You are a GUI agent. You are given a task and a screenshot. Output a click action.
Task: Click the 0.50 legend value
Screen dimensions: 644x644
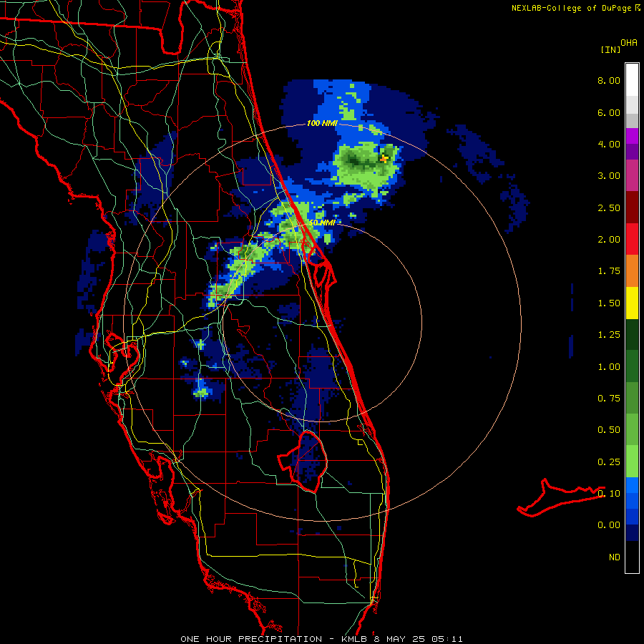click(609, 430)
